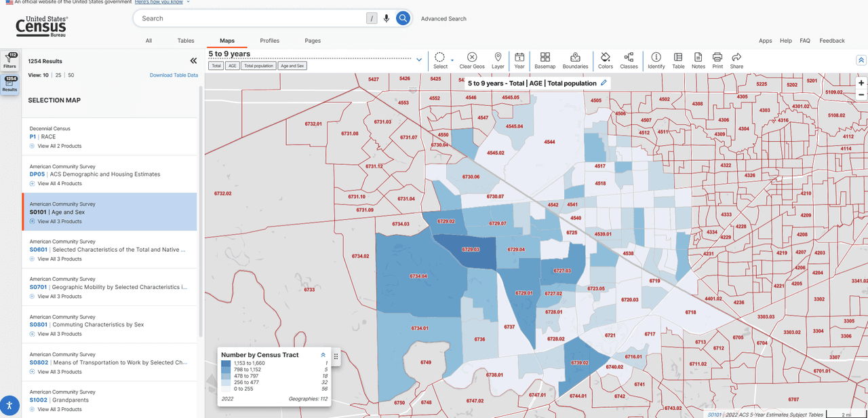The height and width of the screenshot is (418, 868).
Task: Switch to the Tables tab
Action: click(186, 41)
